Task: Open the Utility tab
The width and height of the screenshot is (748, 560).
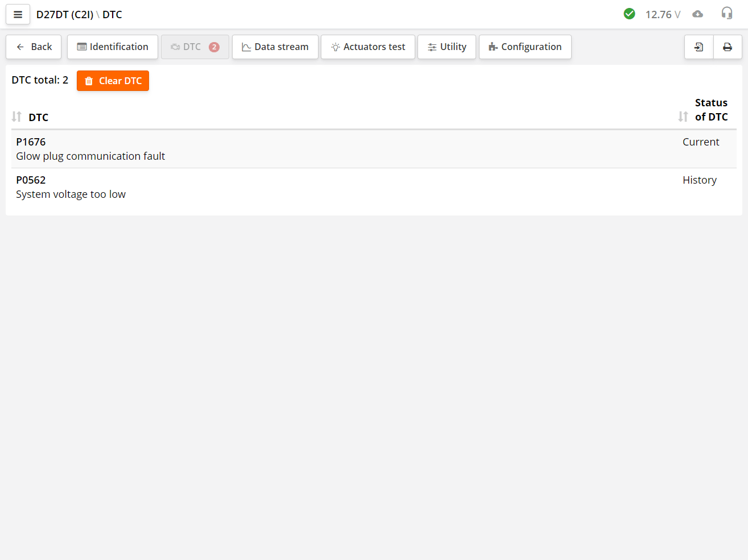Action: (x=447, y=47)
